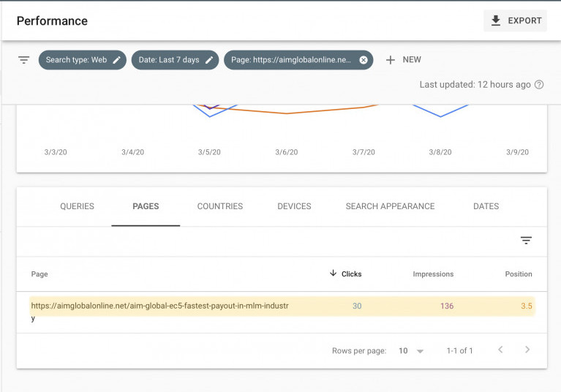Open the Search Appearance tab
561x392 pixels.
[x=390, y=206]
